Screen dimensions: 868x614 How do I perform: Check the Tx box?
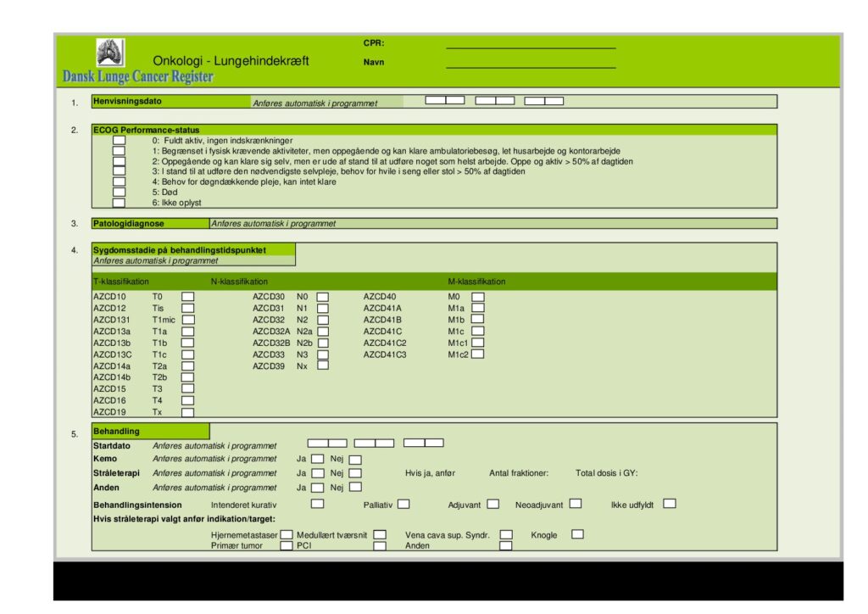[x=188, y=412]
